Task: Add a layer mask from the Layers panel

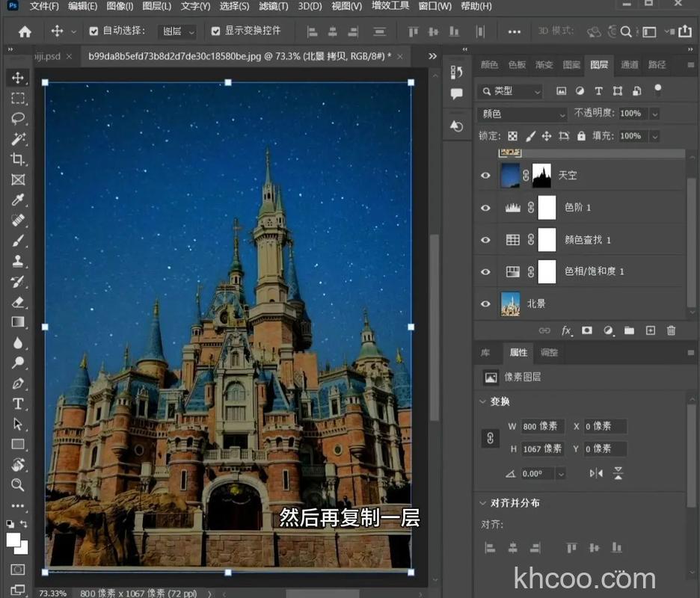Action: 588,330
